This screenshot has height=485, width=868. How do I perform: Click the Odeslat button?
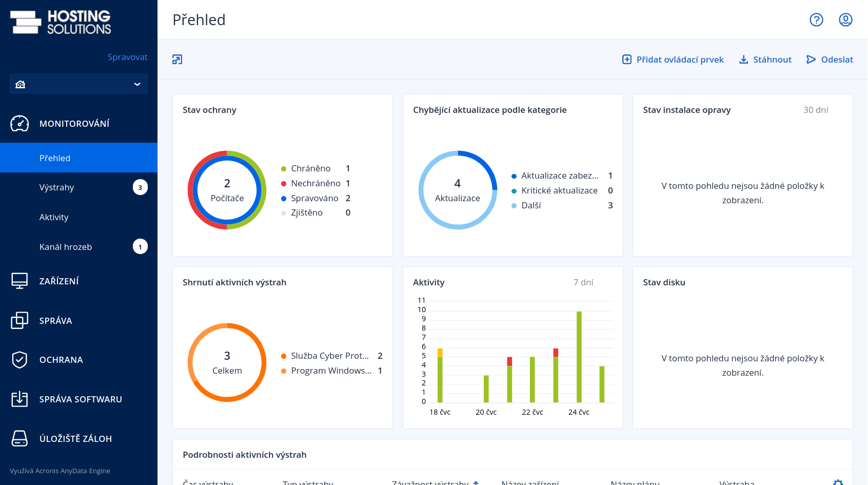[830, 60]
